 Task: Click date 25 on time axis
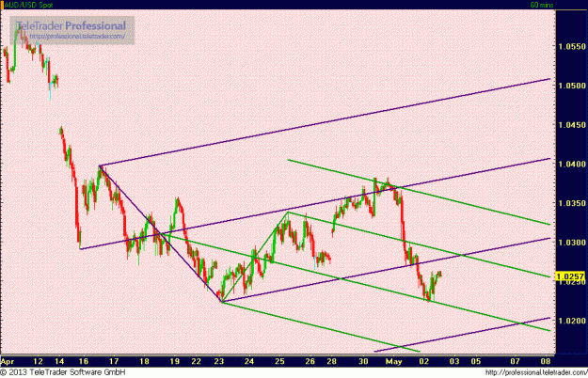pos(279,361)
